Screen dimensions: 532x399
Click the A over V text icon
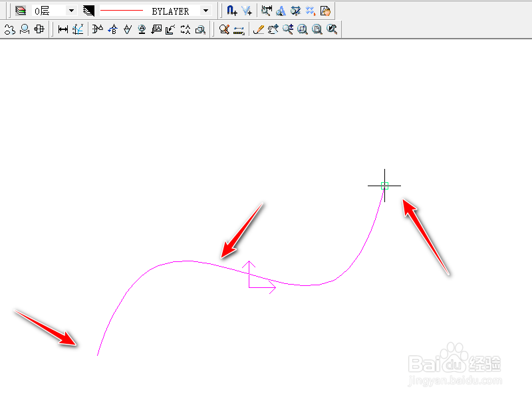(x=128, y=29)
